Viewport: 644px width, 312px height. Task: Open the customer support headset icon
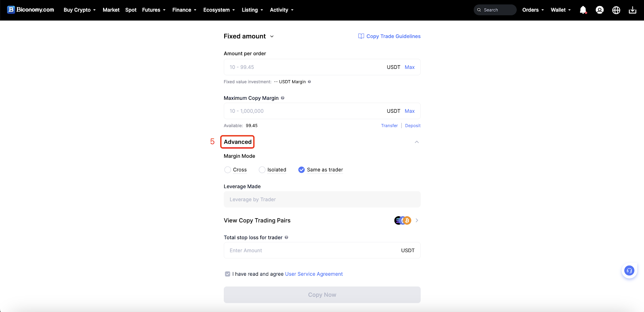(629, 271)
